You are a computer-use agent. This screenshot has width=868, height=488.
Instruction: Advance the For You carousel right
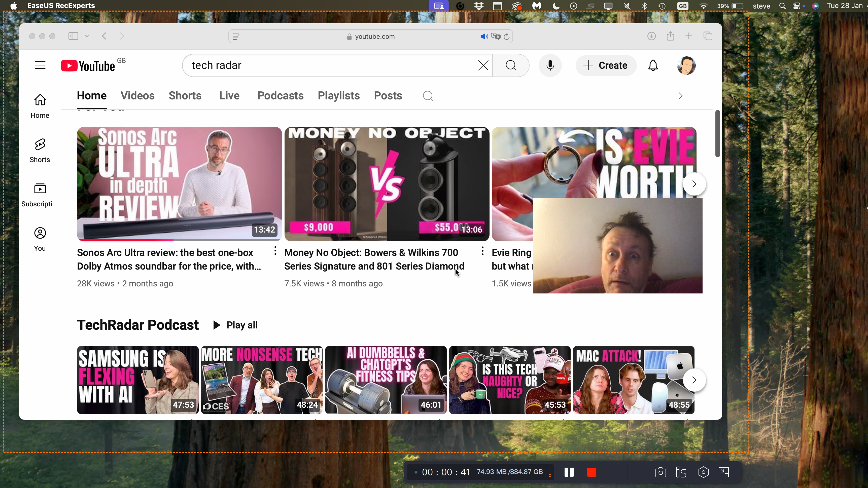tap(694, 184)
